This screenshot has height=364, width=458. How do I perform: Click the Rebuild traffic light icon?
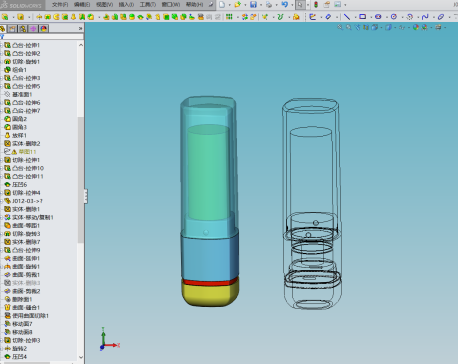316,5
